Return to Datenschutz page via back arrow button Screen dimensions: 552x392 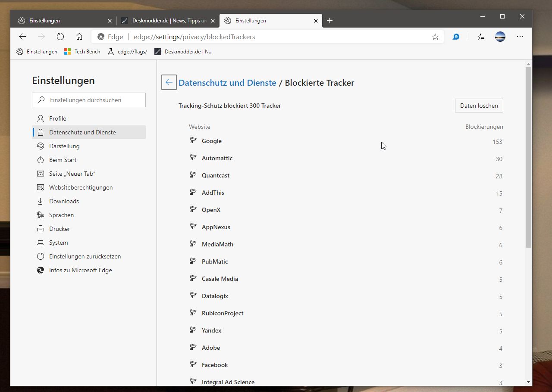pos(169,83)
